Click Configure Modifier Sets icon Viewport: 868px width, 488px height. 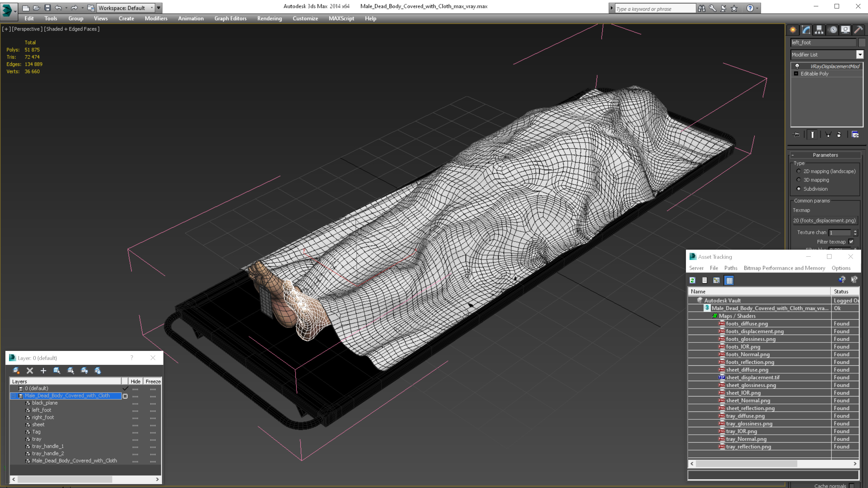coord(855,134)
